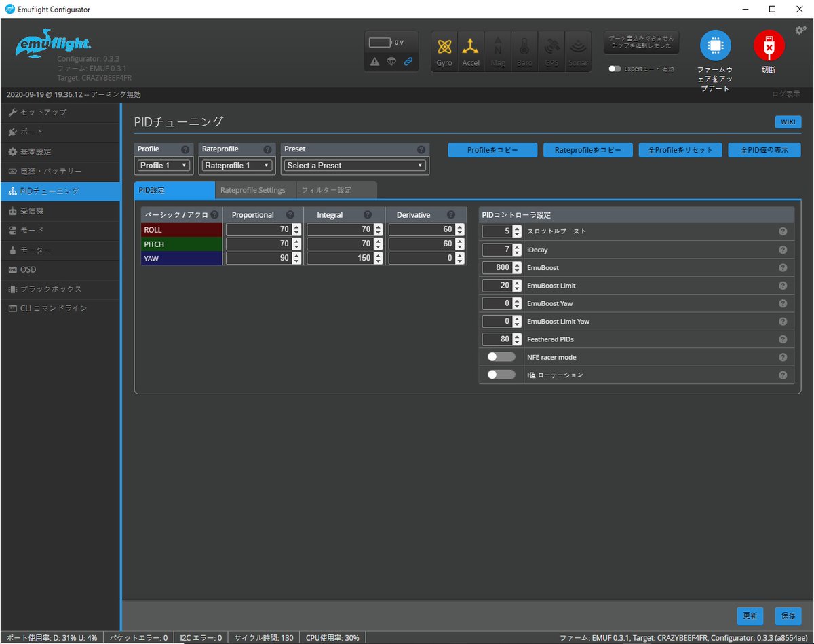This screenshot has width=814, height=644.
Task: Click the YAW Integral stepper arrows
Action: click(378, 259)
